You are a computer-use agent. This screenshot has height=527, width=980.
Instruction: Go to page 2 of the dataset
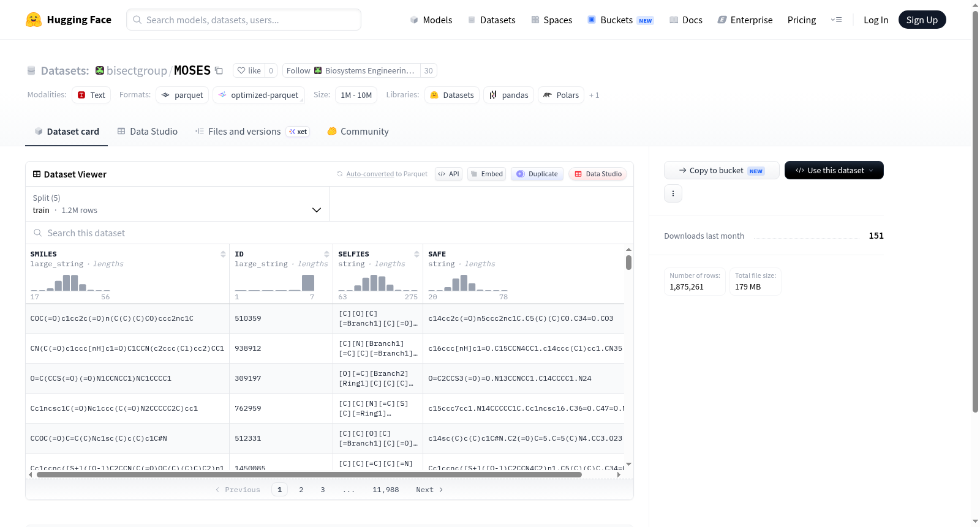[x=301, y=490]
